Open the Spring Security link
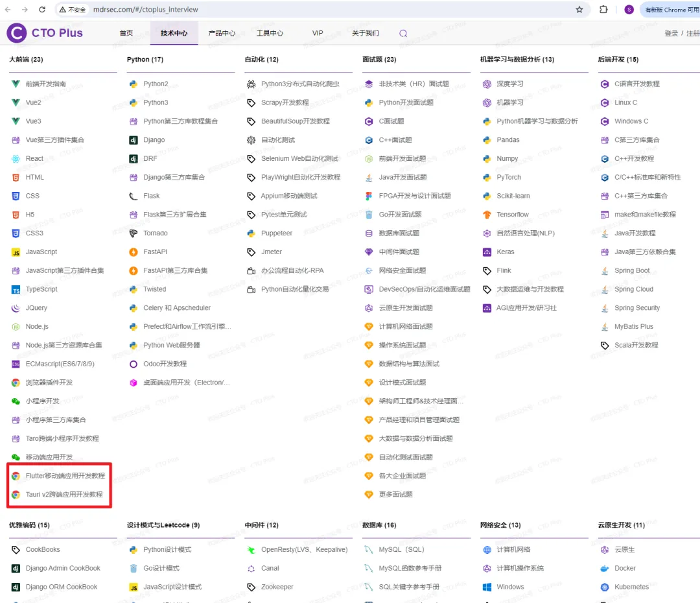The height and width of the screenshot is (603, 700). pyautogui.click(x=637, y=308)
